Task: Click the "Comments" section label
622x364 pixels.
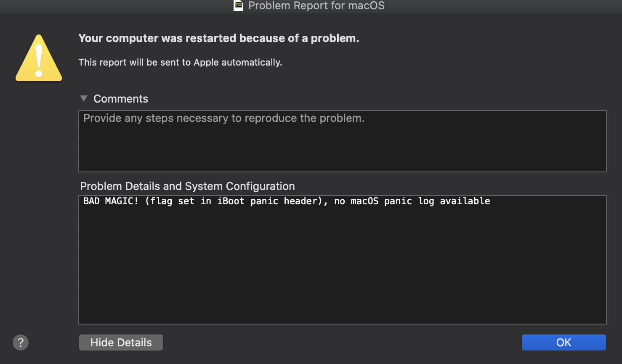Action: click(x=121, y=99)
